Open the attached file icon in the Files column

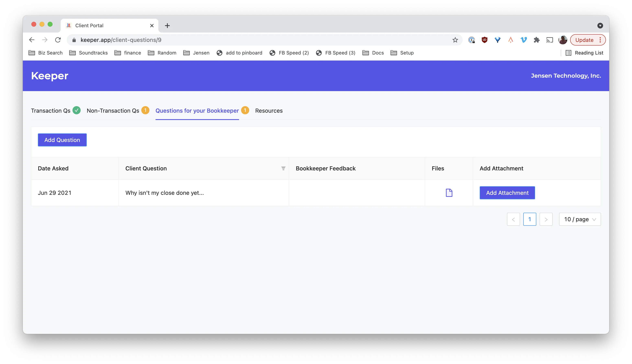pyautogui.click(x=449, y=193)
